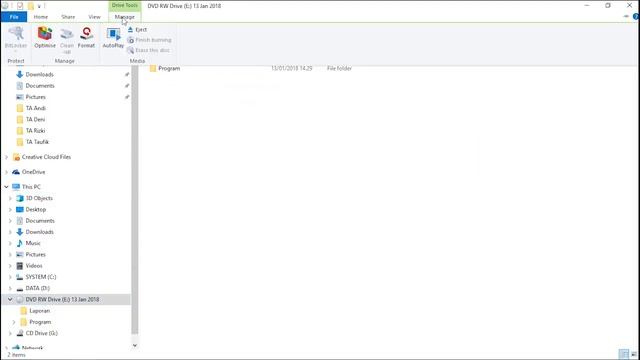Select CD Drive (G:) in the tree

[42, 333]
